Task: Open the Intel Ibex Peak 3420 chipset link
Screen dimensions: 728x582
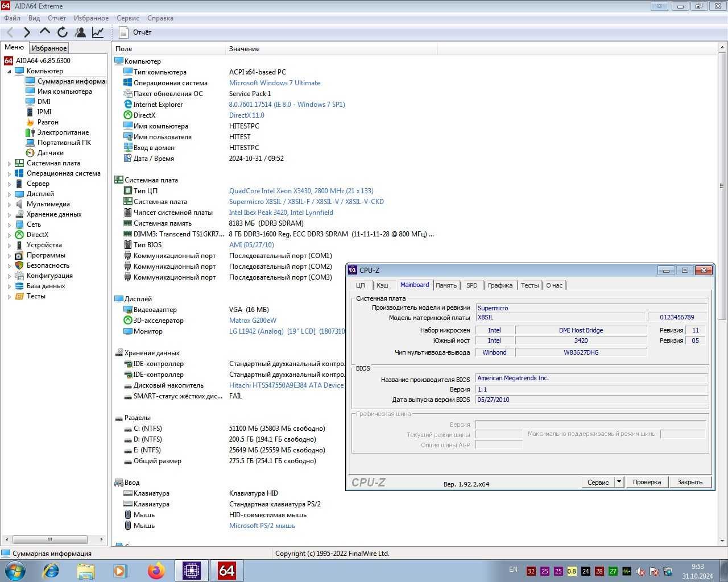Action: 281,213
